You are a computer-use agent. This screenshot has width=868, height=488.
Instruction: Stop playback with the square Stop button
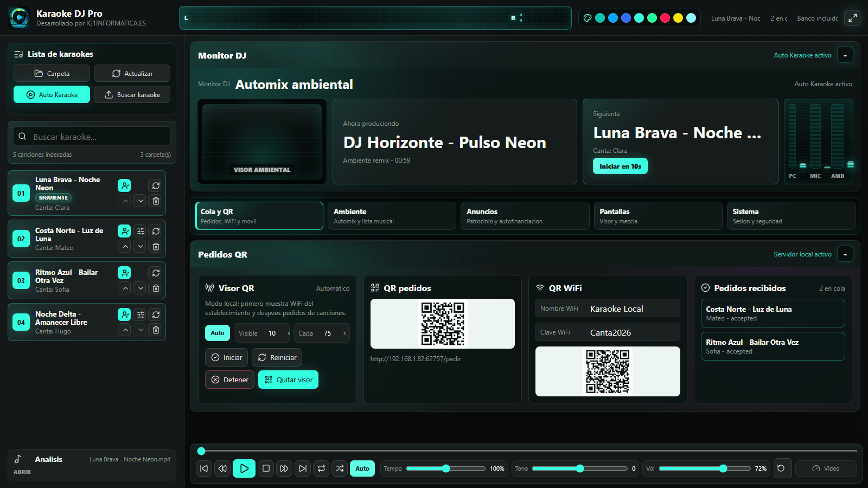coord(266,468)
